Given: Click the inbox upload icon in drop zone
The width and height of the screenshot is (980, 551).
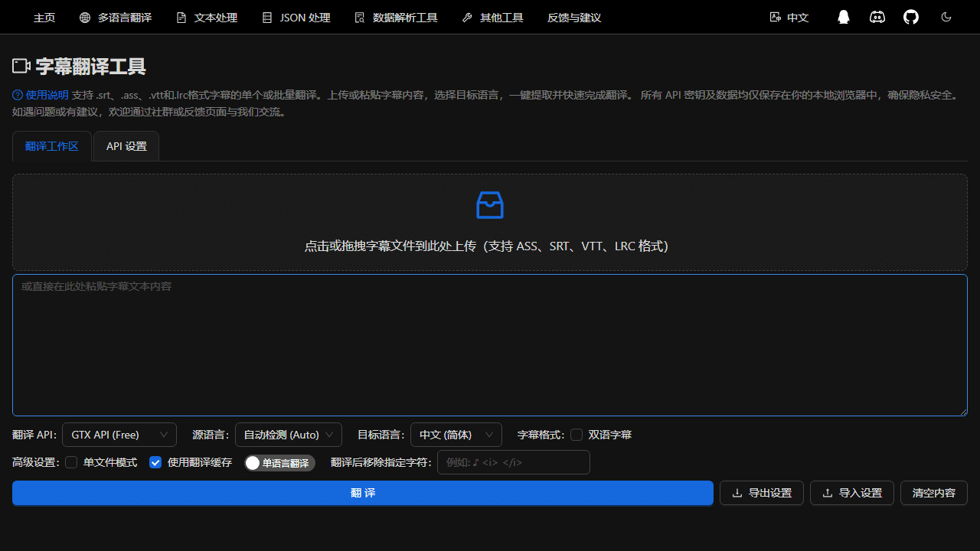Looking at the screenshot, I should point(490,205).
